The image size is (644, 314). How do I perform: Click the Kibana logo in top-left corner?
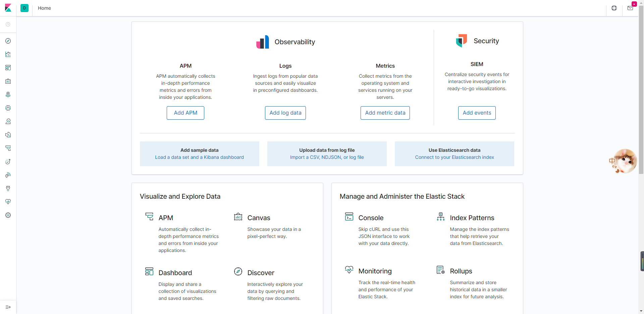(x=8, y=8)
